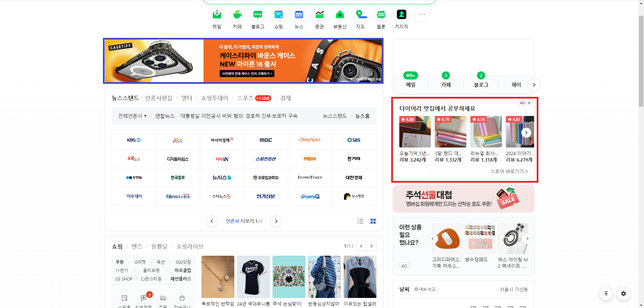Screen dimensions: 644x308
Task: Open the settings gear at bottom right
Action: (x=624, y=294)
